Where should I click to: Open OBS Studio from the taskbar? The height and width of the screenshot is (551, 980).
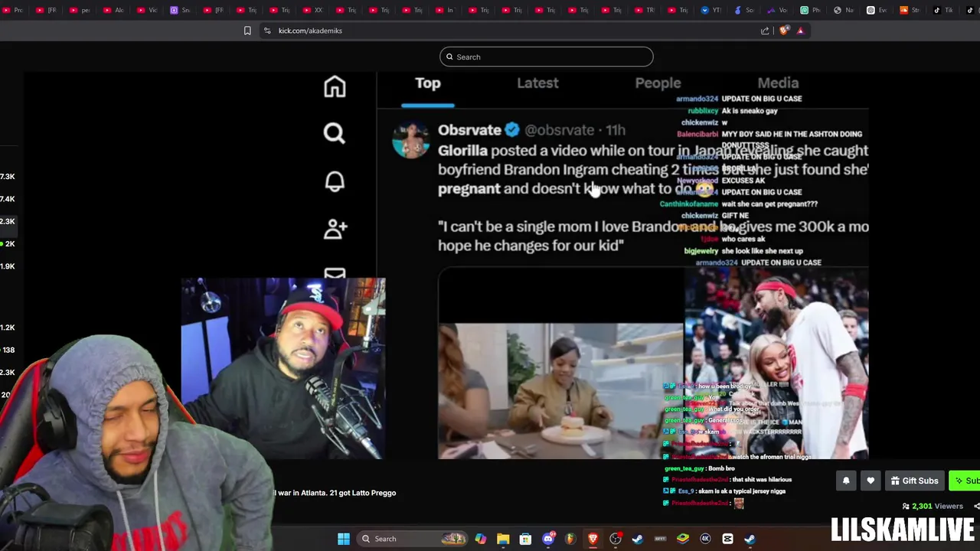coord(616,539)
